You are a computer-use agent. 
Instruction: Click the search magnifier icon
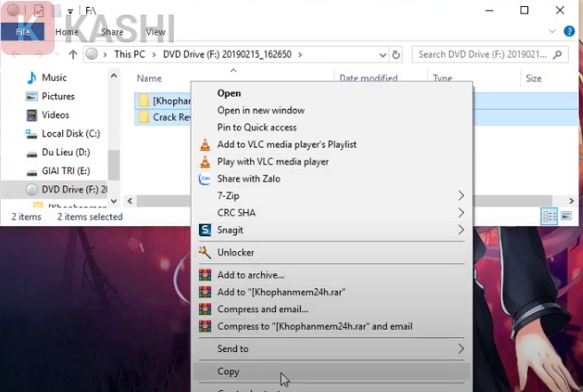557,55
